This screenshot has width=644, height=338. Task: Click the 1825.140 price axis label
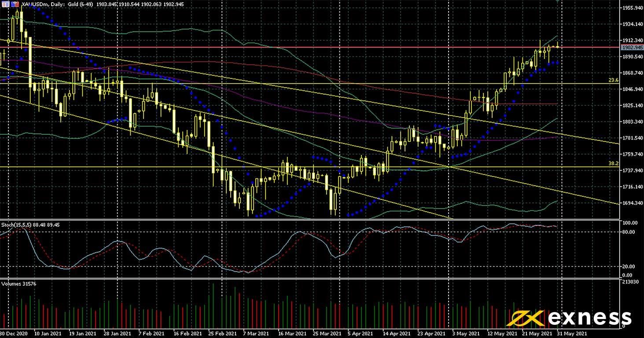pos(633,106)
